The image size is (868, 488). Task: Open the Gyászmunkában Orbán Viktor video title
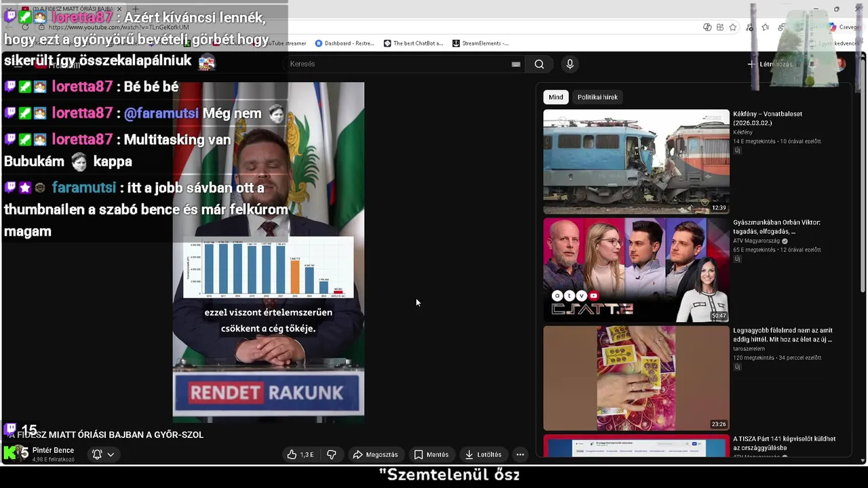(x=777, y=226)
